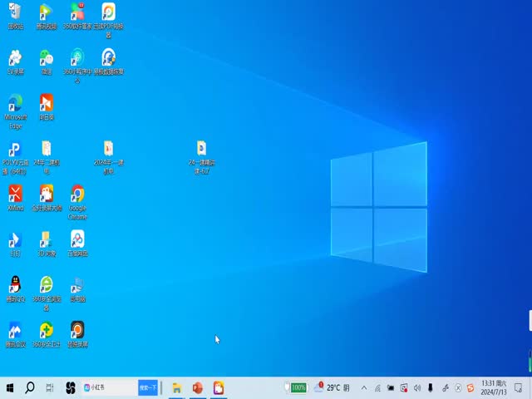
Task: Open the Windows Start menu
Action: click(x=10, y=388)
